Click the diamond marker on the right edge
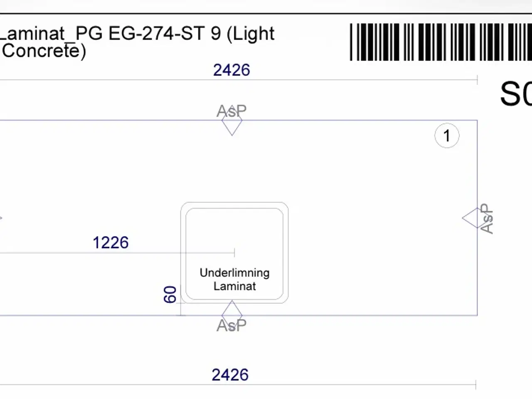The image size is (532, 399). pyautogui.click(x=473, y=218)
